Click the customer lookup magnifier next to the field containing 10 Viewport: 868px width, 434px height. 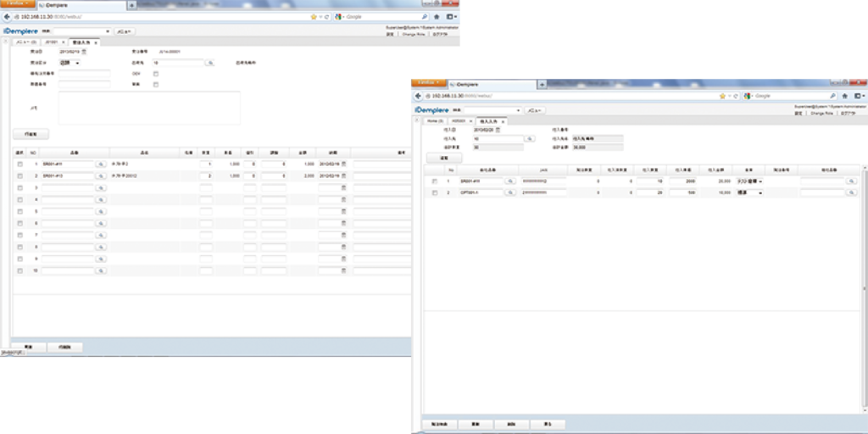[x=210, y=63]
